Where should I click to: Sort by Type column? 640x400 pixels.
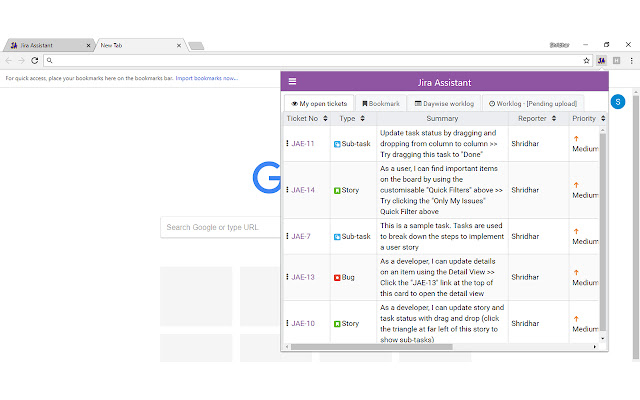click(x=362, y=118)
